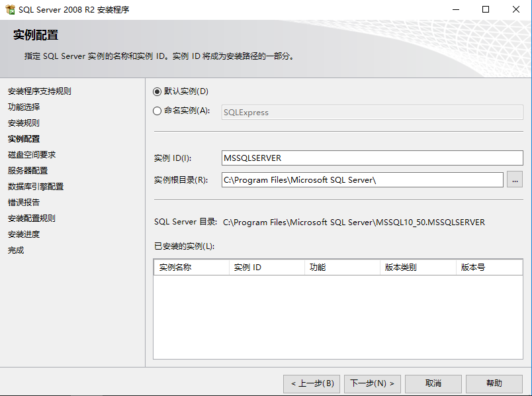Image resolution: width=532 pixels, height=396 pixels.
Task: Select 数据库引擎配置 in the step list
Action: click(36, 187)
